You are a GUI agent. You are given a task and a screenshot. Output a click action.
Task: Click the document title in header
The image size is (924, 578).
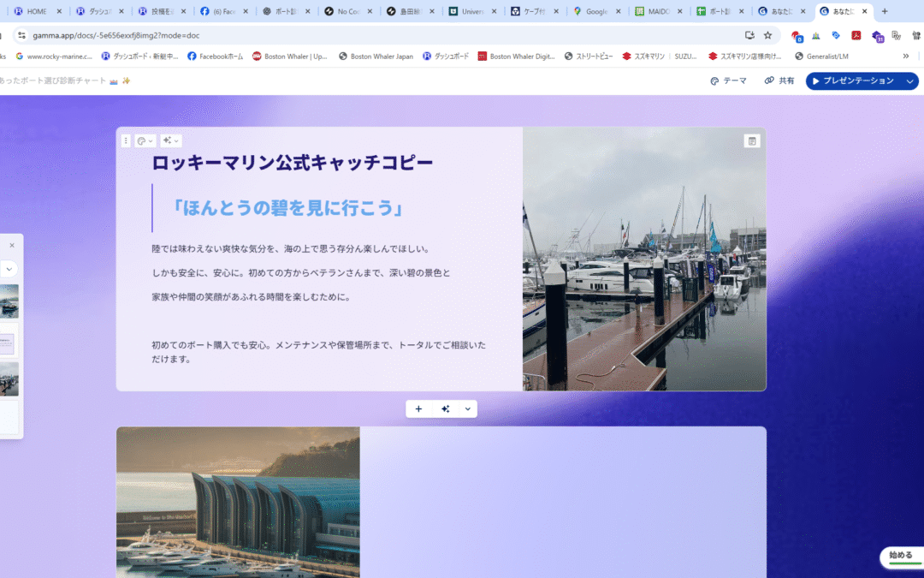point(65,80)
